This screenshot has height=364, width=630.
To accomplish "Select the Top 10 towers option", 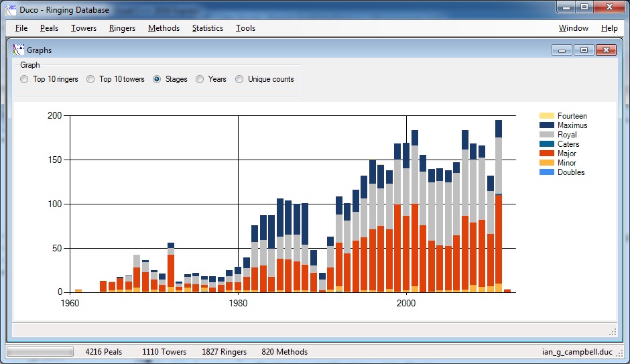I will click(x=90, y=79).
